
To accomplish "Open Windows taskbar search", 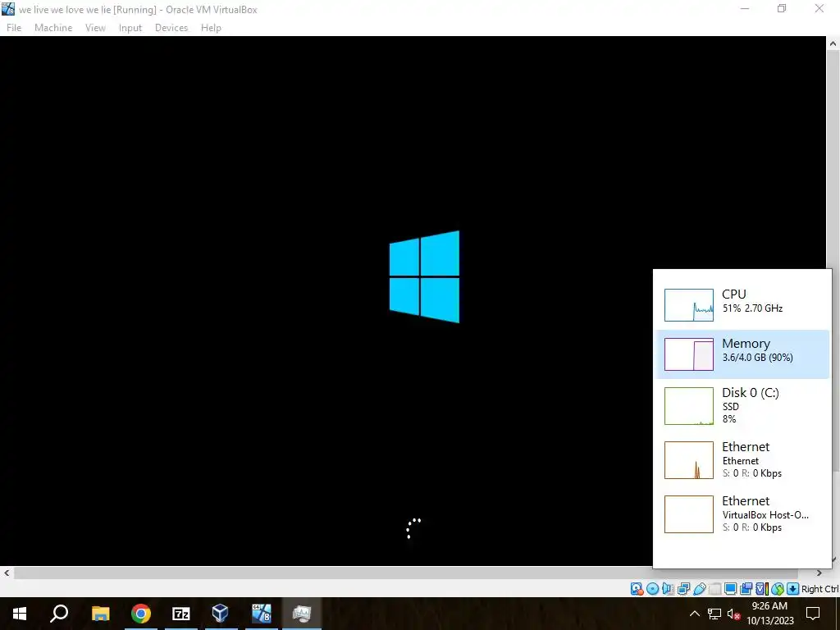I will 59,614.
